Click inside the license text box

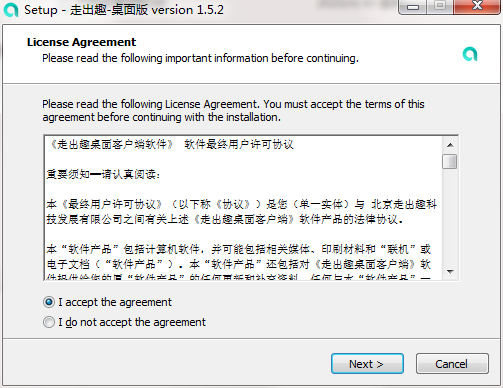point(244,208)
